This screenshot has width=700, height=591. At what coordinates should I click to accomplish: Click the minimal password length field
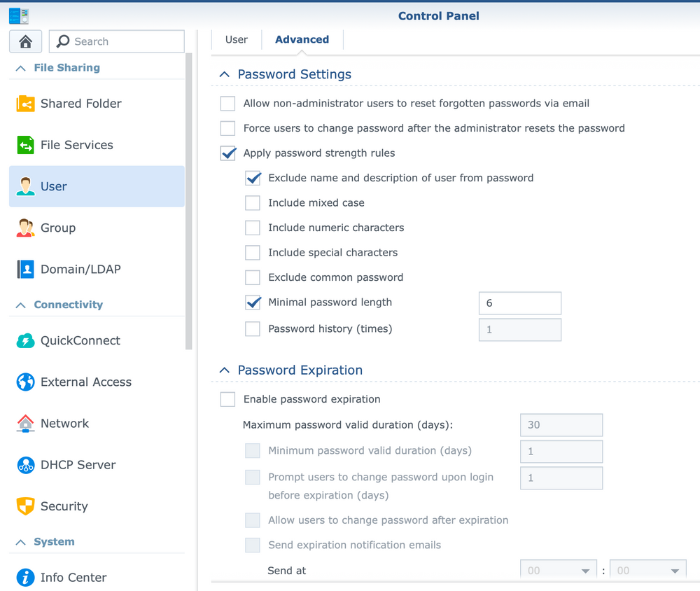[519, 303]
